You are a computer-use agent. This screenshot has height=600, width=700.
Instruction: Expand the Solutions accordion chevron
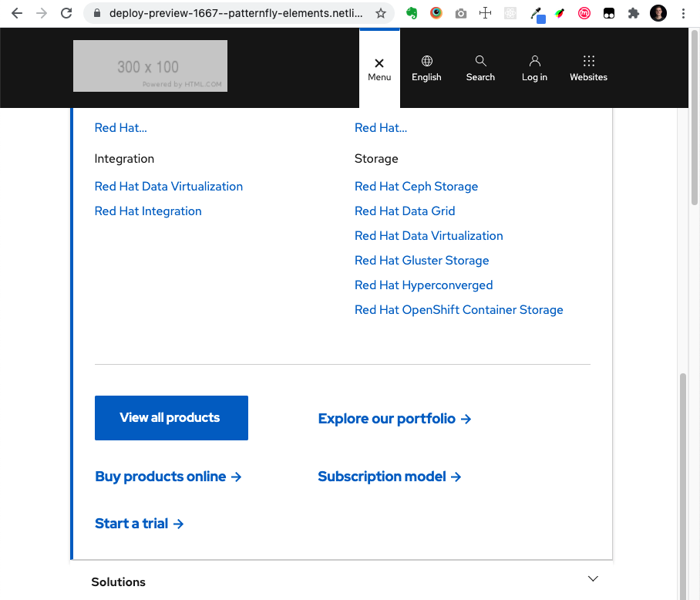pos(593,578)
